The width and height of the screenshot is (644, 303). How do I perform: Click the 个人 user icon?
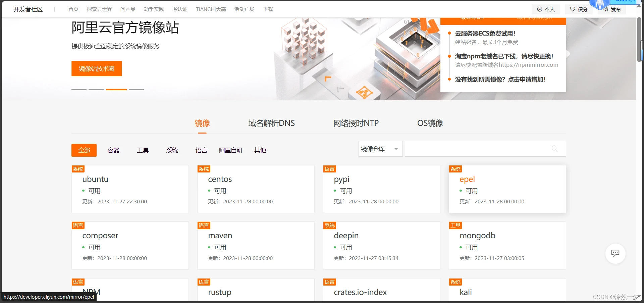pyautogui.click(x=540, y=9)
